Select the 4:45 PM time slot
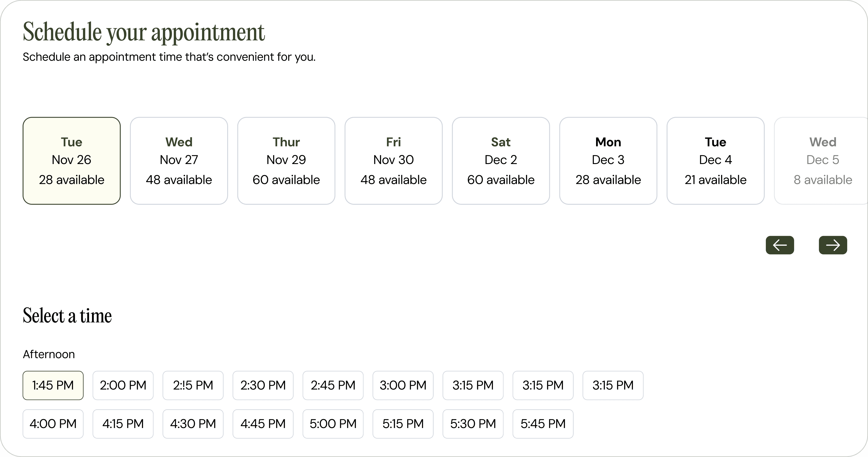868x457 pixels. [x=263, y=424]
